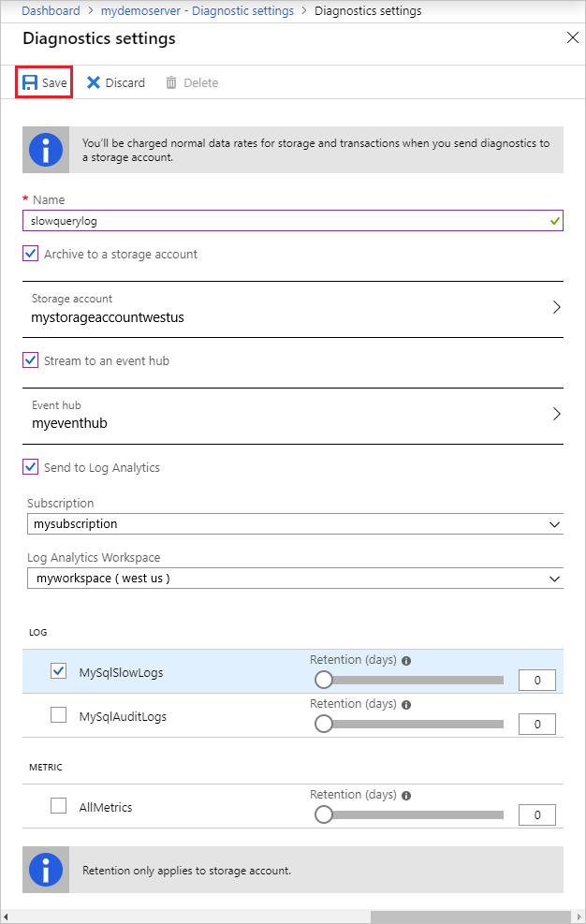Click the info icon beside MySqlSlowLogs Retention (days)
Viewport: 586px width, 924px height.
405,659
